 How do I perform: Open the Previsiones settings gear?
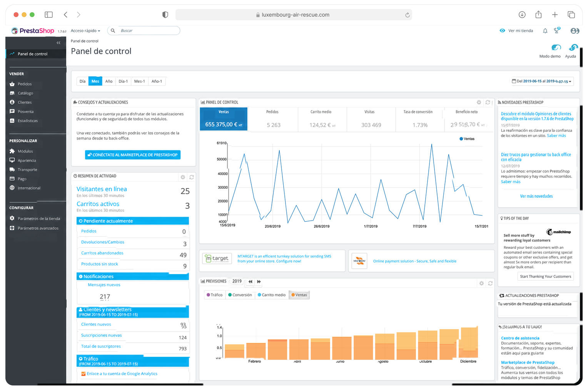pyautogui.click(x=481, y=283)
